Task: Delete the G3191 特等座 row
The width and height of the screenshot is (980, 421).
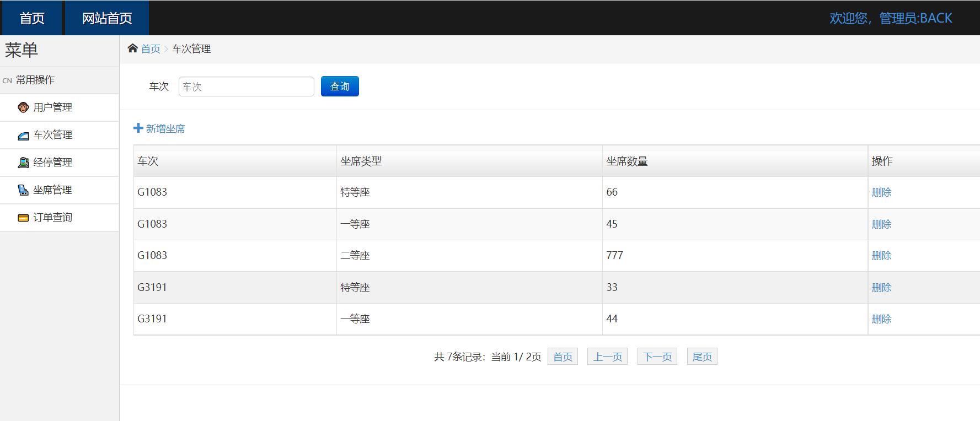Action: (881, 288)
